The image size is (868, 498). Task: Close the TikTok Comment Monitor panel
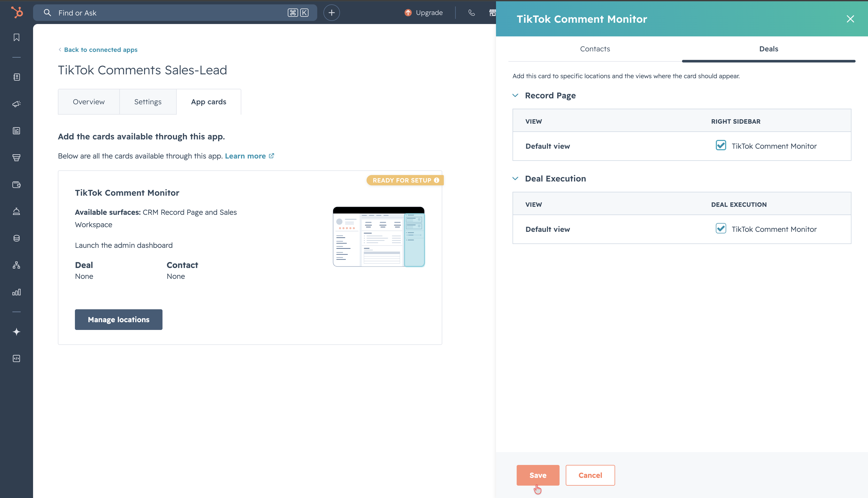tap(850, 19)
